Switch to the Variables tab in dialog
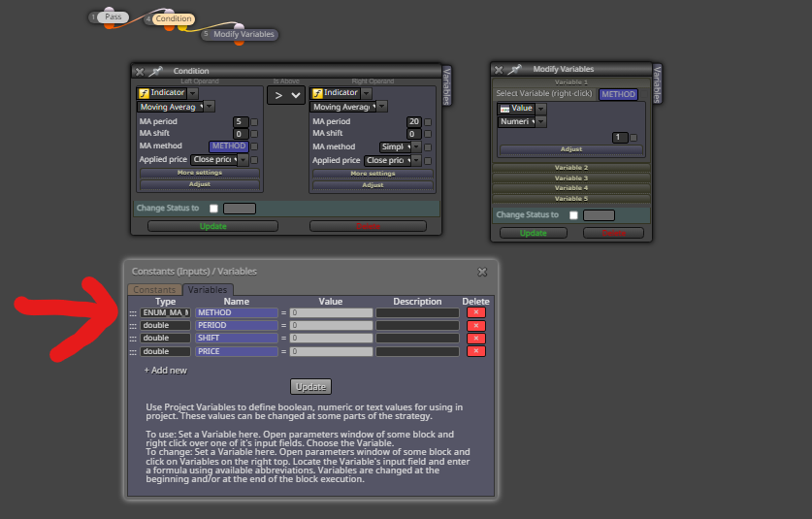Viewport: 812px width, 519px height. tap(208, 289)
